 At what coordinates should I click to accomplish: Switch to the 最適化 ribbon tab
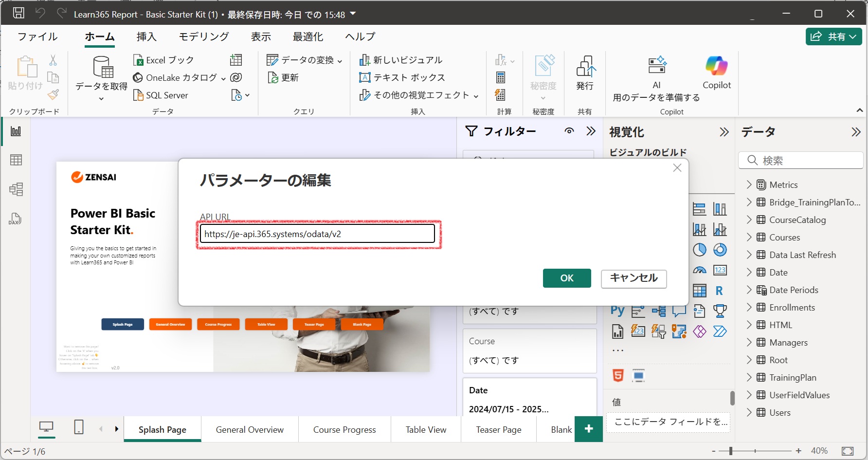308,37
